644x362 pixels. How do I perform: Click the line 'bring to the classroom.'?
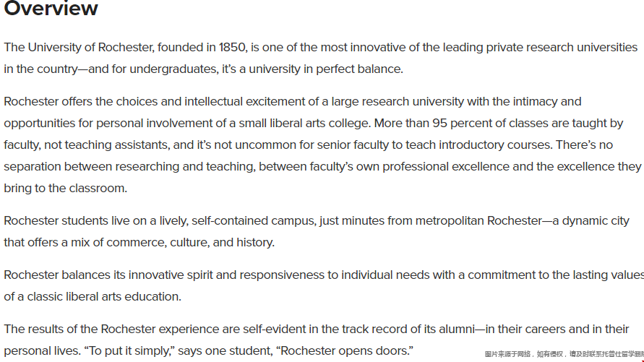[66, 188]
